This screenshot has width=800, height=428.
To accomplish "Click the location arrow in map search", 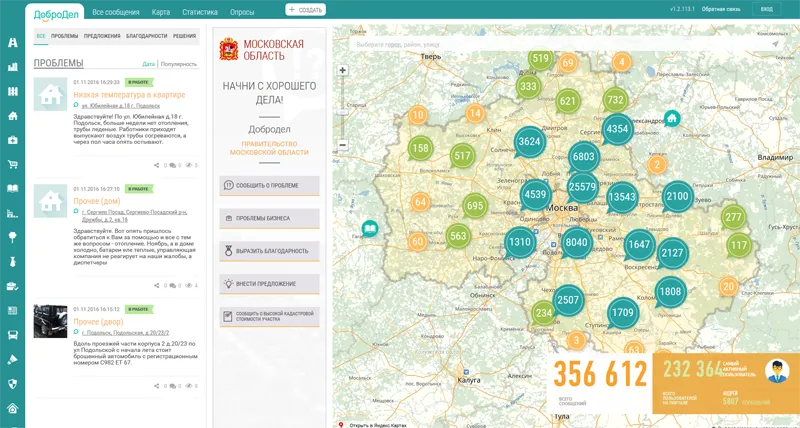I will point(776,44).
